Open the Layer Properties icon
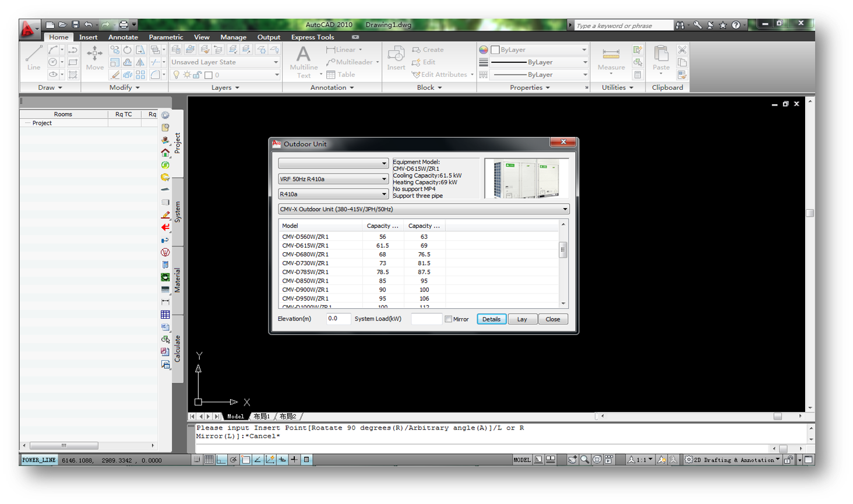Screen dimensions: 853x504 [176, 50]
